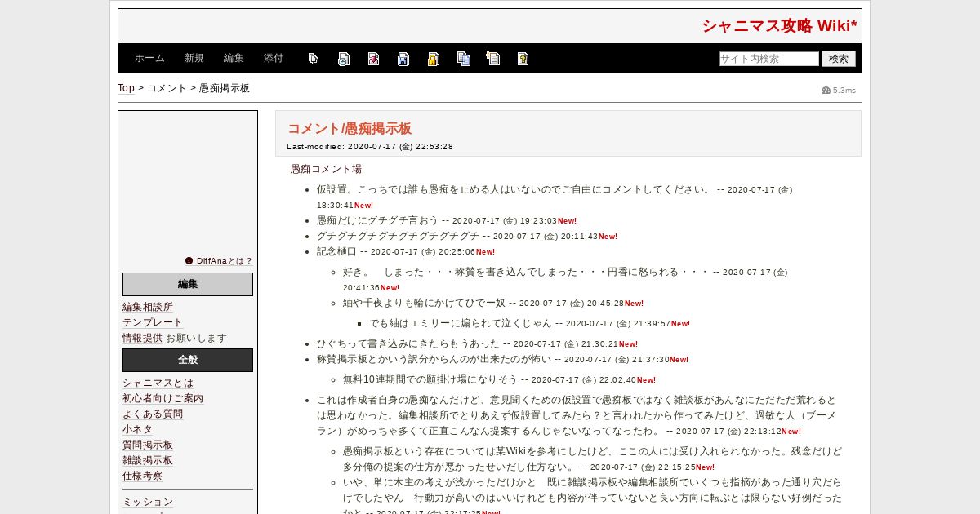Viewport: 980px width, 514px height.
Task: Open the 小ネタ sidebar link
Action: point(137,430)
